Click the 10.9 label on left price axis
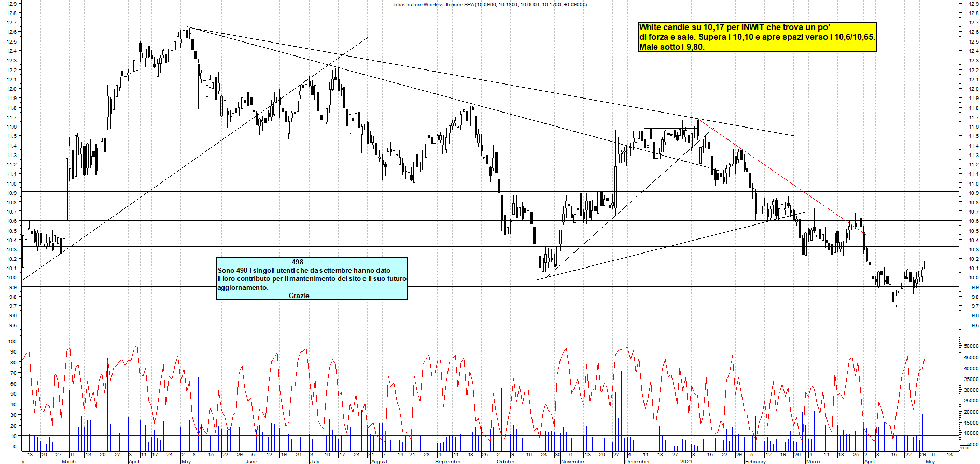 (12, 193)
